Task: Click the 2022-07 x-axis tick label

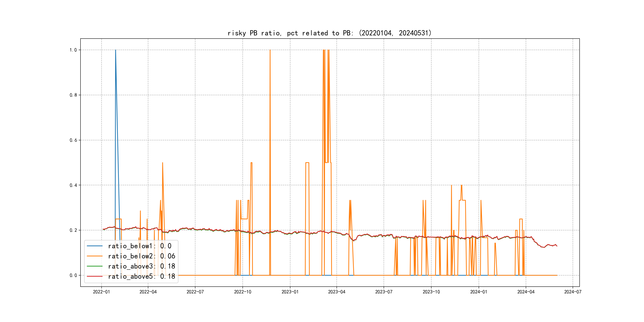Action: (x=195, y=292)
